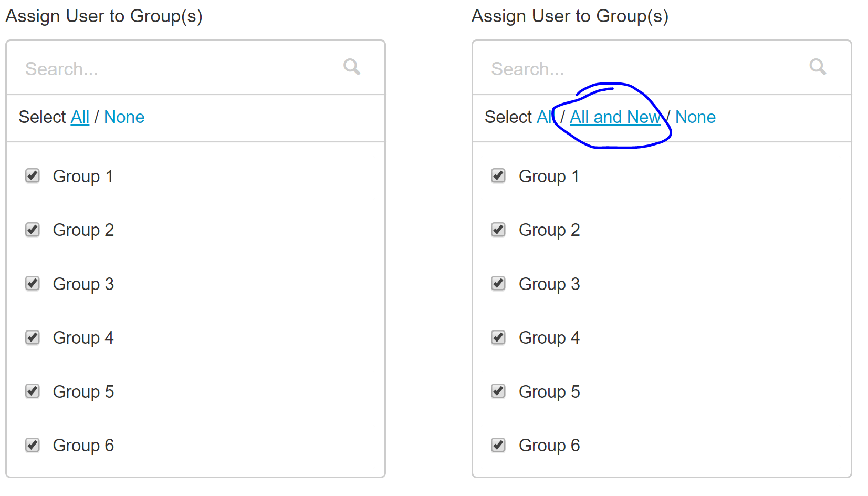
Task: Click the "All and New" link
Action: (x=615, y=117)
